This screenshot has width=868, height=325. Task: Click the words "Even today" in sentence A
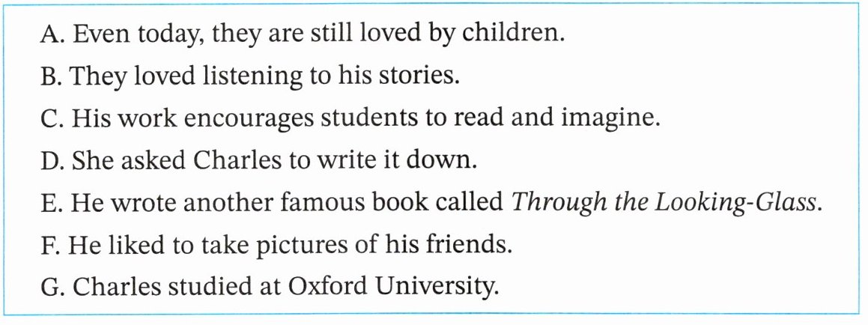(x=139, y=34)
